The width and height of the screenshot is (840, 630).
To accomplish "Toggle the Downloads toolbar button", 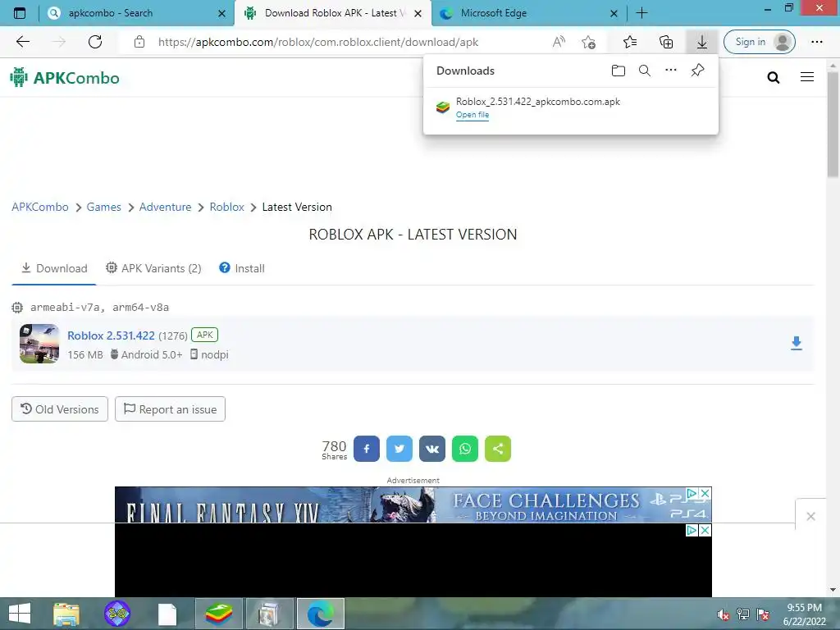I will (702, 42).
